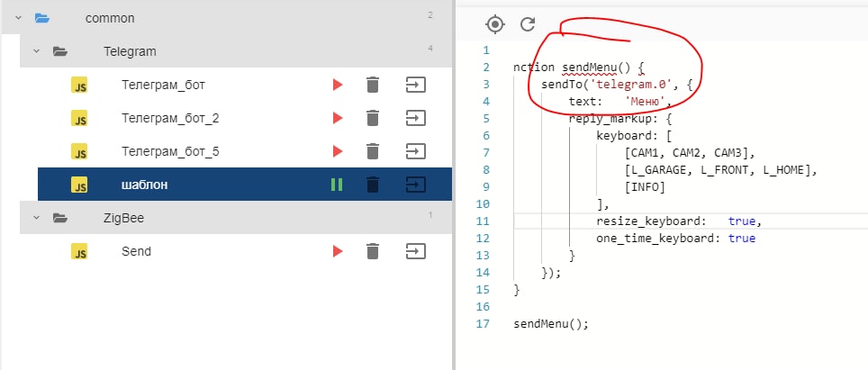Click the restart/refresh icon in the editor toolbar

click(529, 23)
